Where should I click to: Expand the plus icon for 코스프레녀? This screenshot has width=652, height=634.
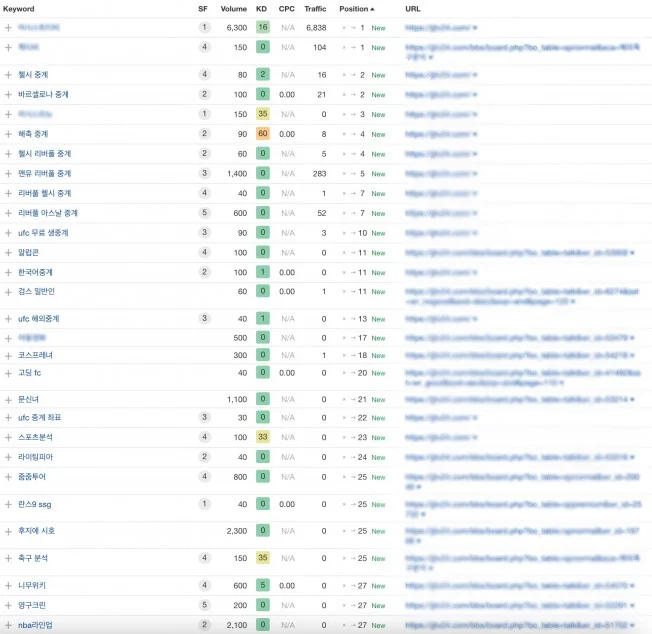[x=8, y=356]
